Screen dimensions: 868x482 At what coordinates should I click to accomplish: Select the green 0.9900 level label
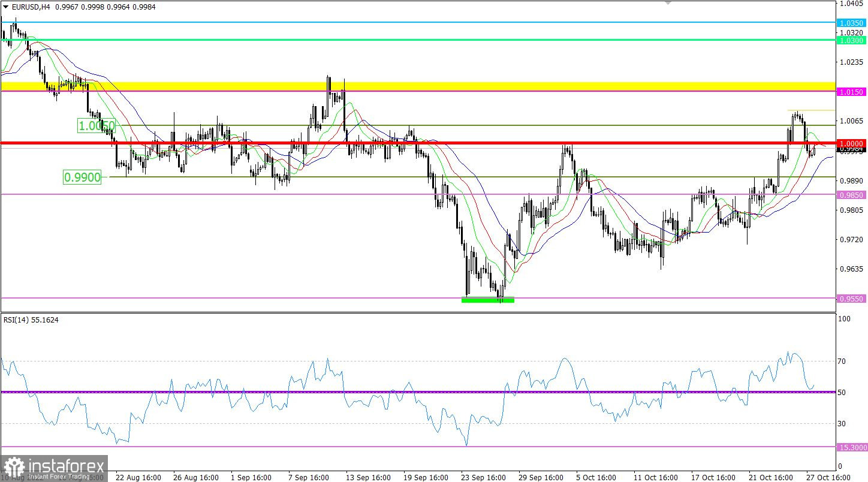click(83, 177)
